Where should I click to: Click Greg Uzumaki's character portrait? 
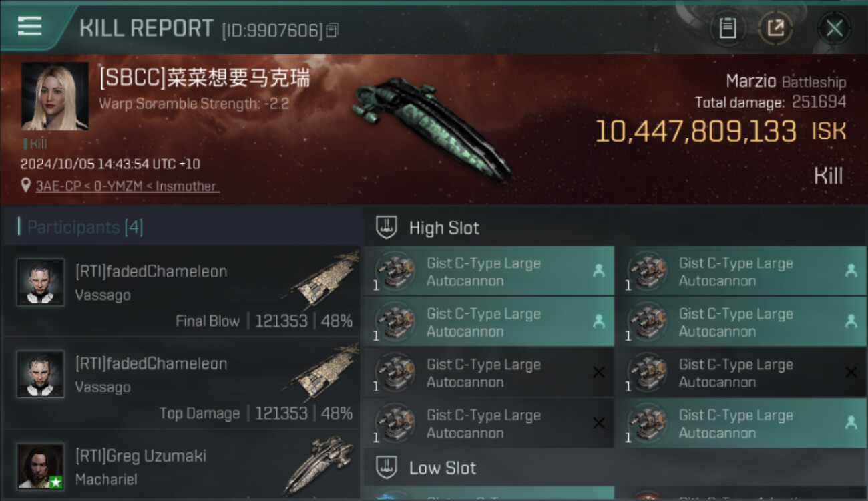tap(41, 466)
